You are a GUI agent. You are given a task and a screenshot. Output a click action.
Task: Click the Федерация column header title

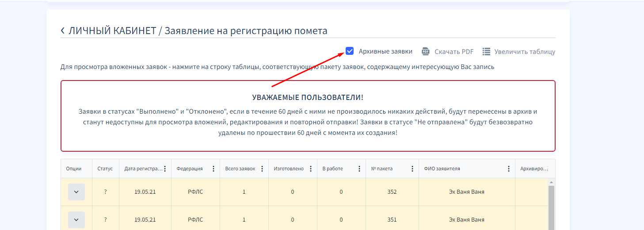tap(190, 169)
